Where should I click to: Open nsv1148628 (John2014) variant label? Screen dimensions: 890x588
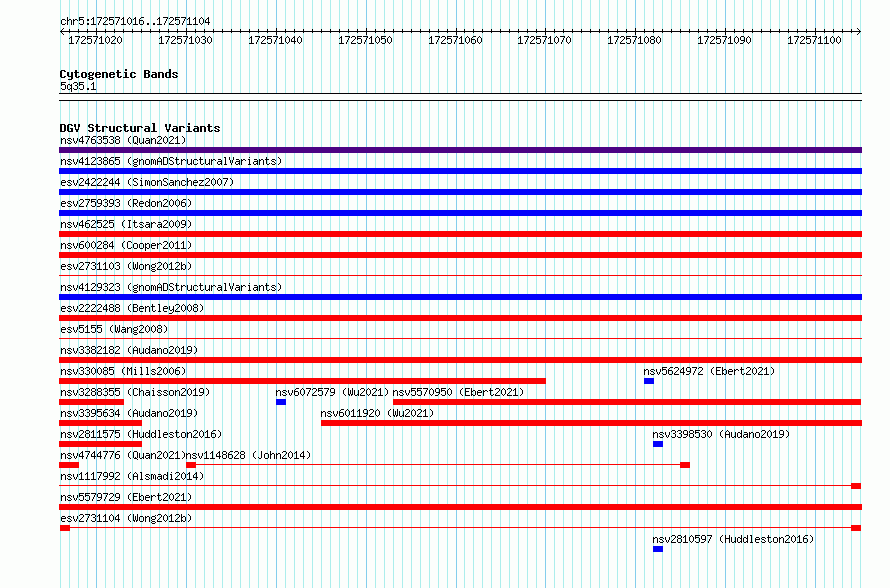click(249, 455)
